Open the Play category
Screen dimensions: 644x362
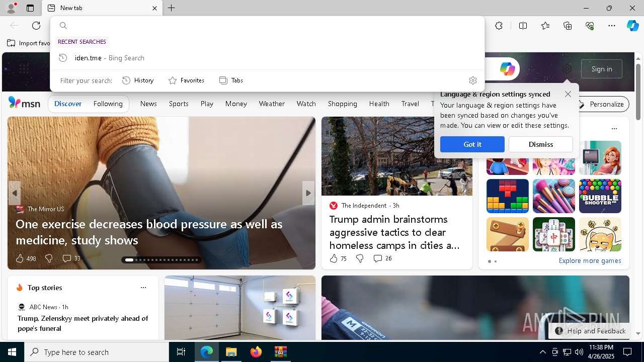[207, 104]
